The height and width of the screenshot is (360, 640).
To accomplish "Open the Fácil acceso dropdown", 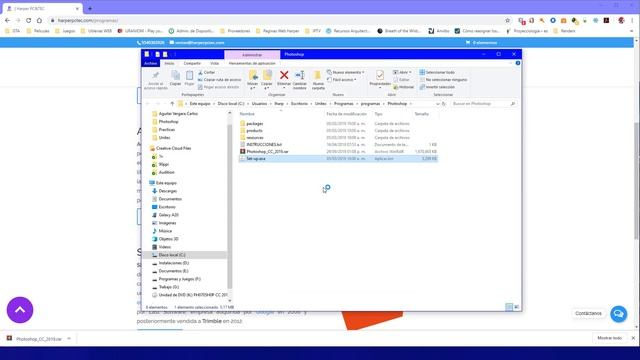I will [342, 80].
